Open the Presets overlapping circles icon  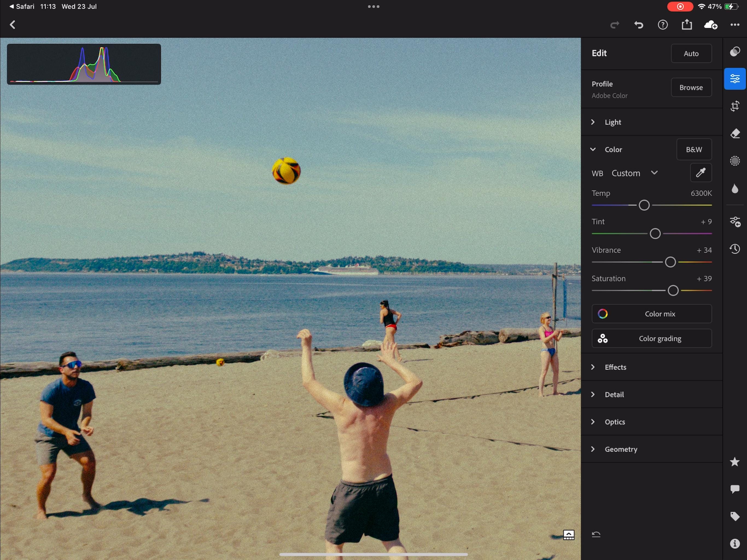[x=735, y=52]
